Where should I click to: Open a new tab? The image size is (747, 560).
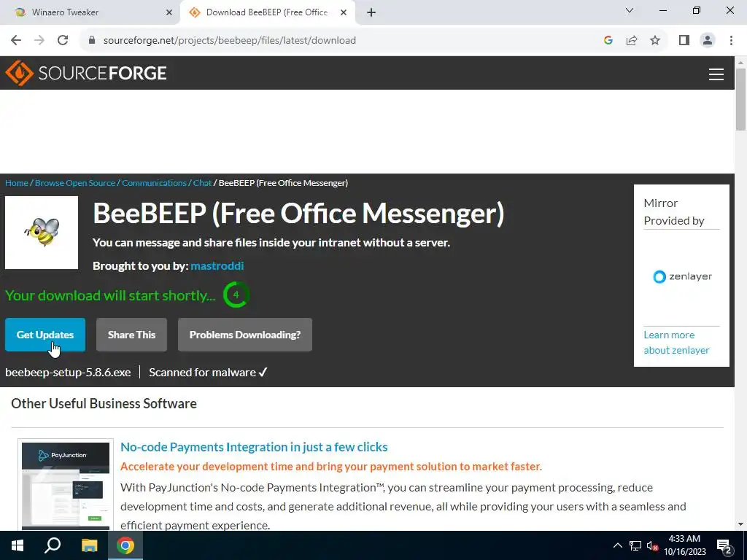coord(371,12)
